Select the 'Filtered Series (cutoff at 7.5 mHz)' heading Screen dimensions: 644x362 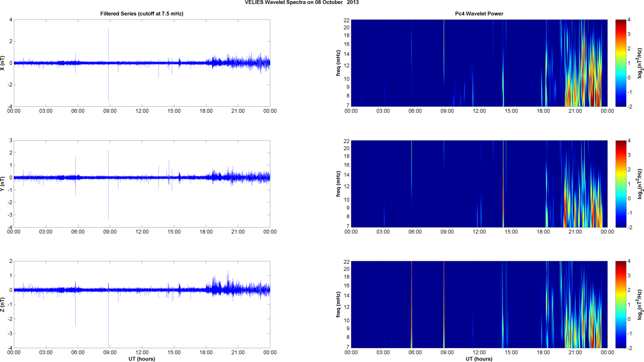click(142, 14)
